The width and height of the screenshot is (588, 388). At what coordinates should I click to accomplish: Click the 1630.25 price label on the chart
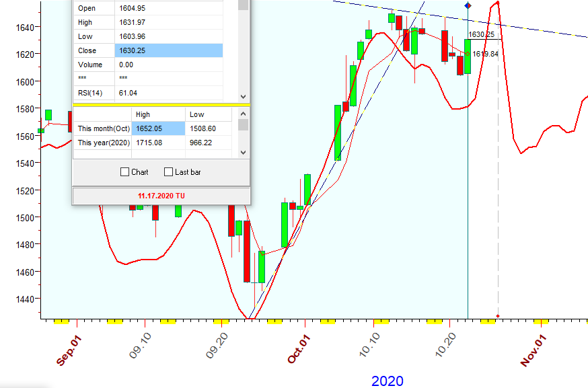[482, 34]
